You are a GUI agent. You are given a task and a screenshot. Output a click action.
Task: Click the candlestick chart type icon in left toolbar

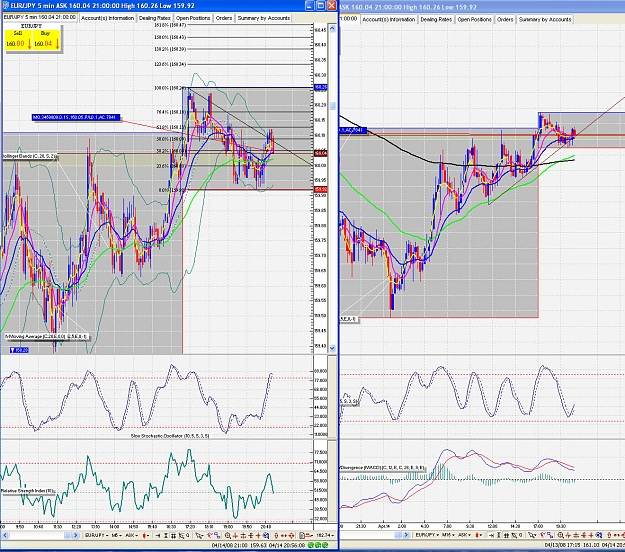145,535
